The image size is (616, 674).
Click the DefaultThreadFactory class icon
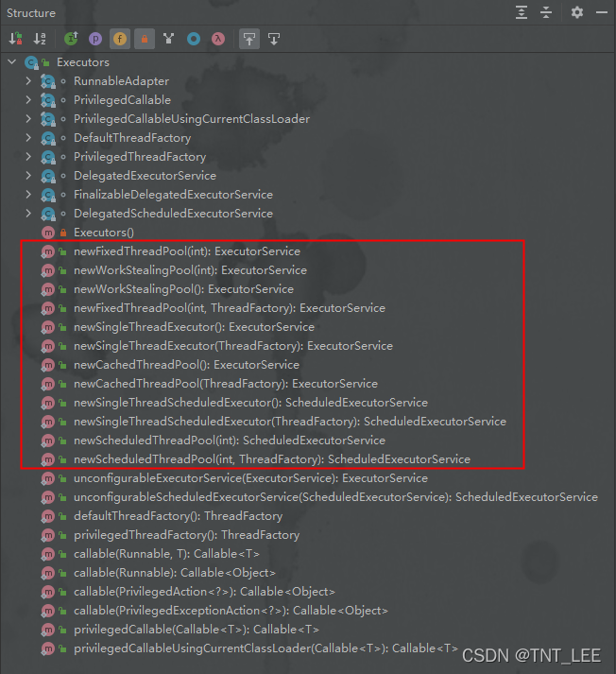click(47, 138)
